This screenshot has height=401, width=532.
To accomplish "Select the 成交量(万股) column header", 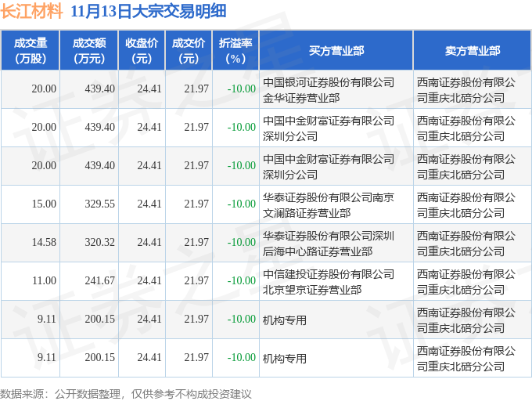I will [31, 50].
